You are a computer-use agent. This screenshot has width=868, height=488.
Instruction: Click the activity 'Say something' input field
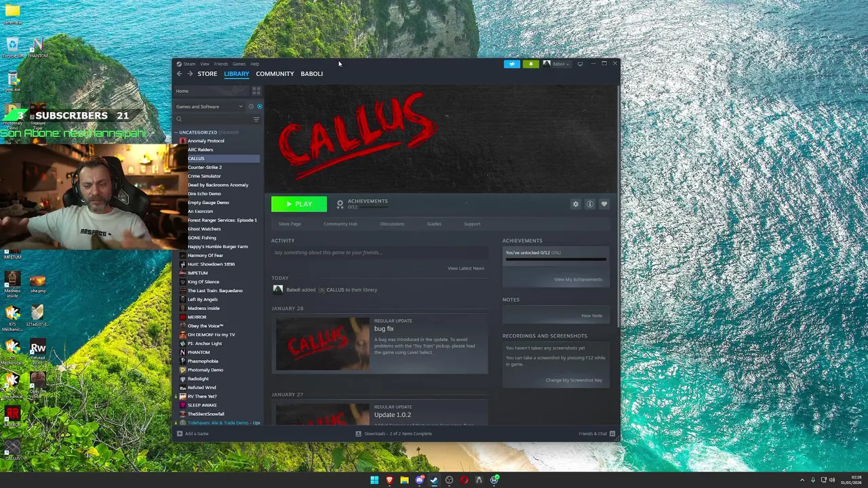pos(379,253)
